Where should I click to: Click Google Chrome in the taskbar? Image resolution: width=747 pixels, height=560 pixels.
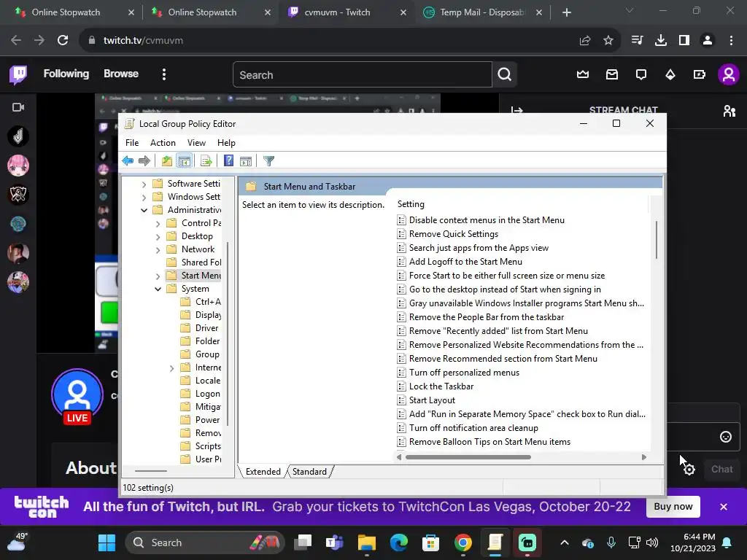463,542
